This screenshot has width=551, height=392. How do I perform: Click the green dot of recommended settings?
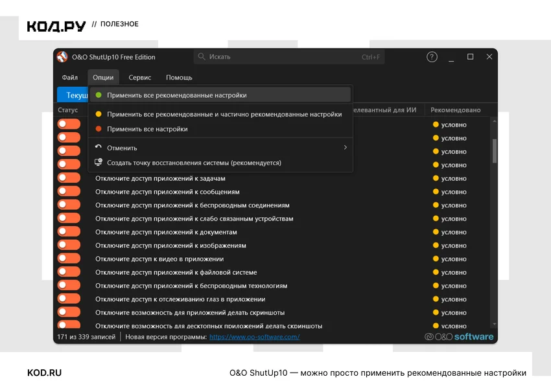click(99, 95)
